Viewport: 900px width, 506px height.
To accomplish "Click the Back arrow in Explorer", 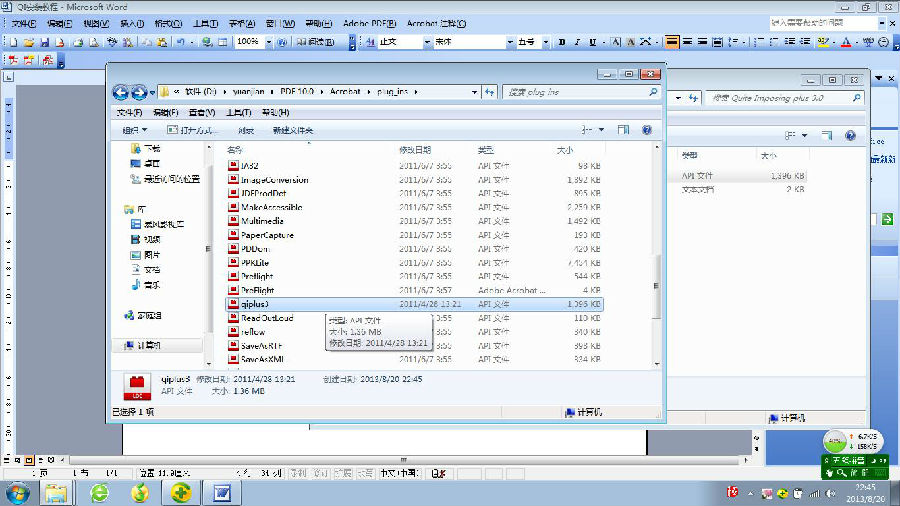I will (121, 92).
